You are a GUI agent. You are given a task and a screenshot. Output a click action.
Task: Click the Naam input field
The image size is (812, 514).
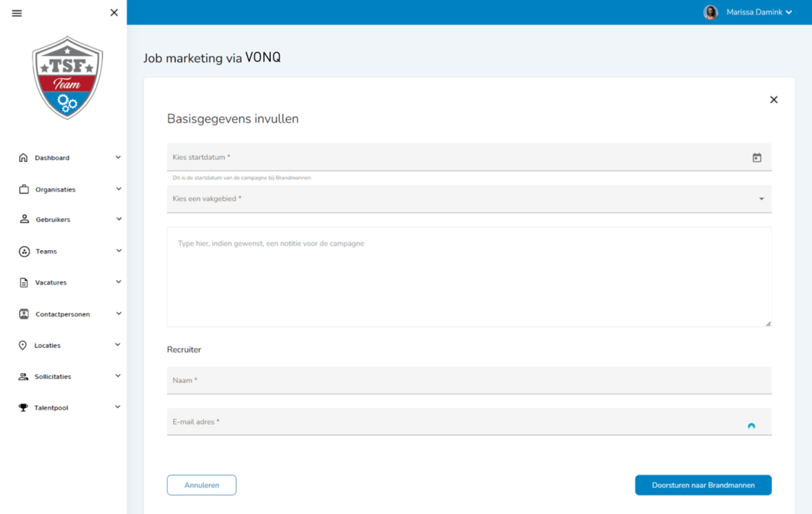click(x=469, y=380)
